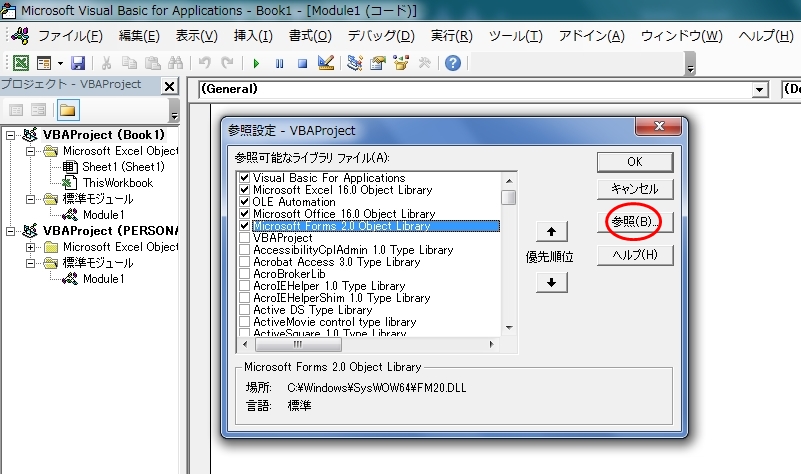Move library priority down with arrow button

point(551,282)
